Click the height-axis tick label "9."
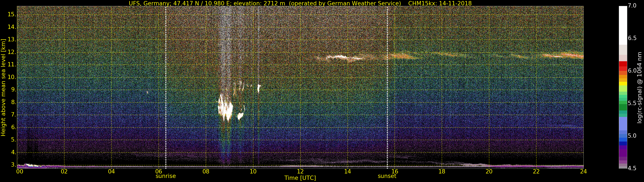Screen dimensions: 644x182 (13, 90)
